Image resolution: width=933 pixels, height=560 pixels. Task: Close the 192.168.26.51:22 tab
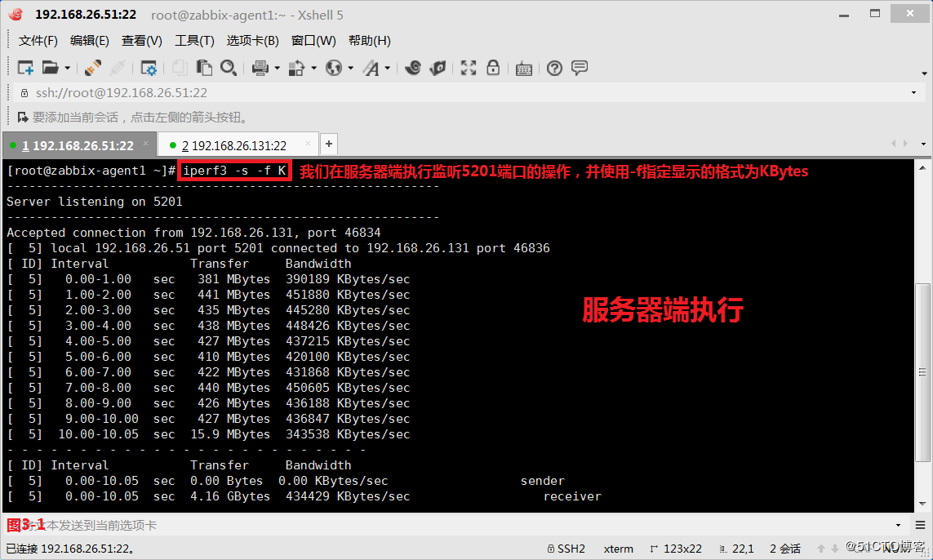tap(145, 144)
